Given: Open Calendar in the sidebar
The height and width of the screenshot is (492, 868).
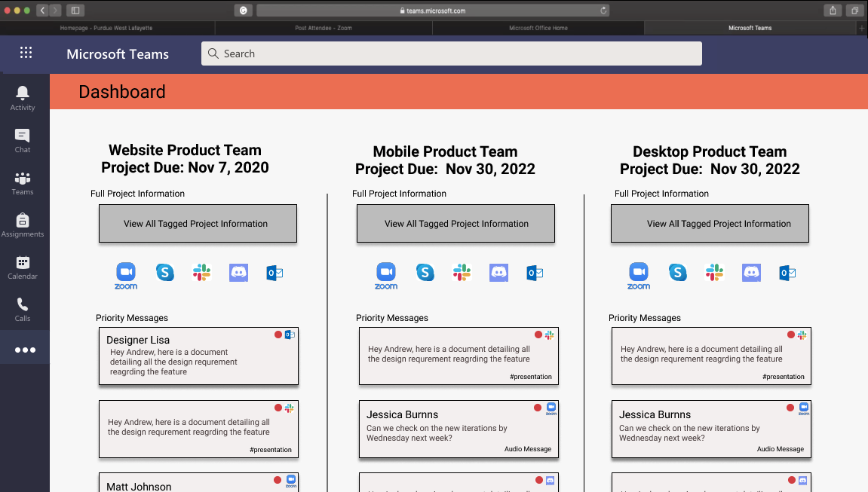Looking at the screenshot, I should 23,267.
